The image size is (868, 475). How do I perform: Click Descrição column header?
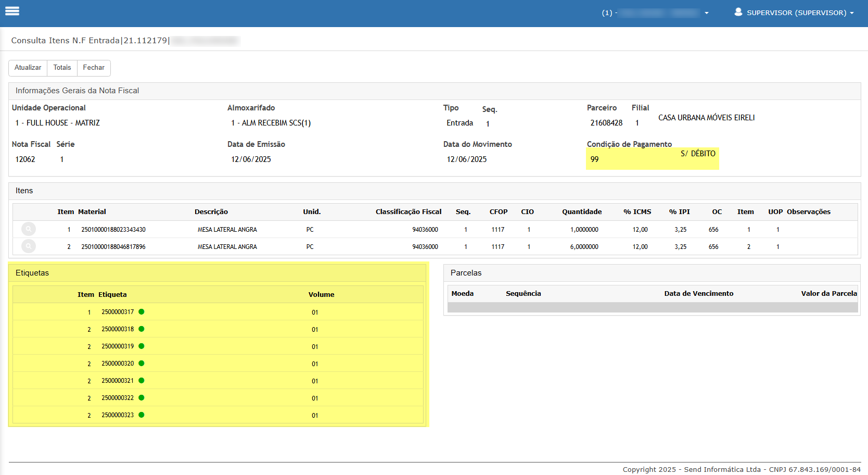211,212
